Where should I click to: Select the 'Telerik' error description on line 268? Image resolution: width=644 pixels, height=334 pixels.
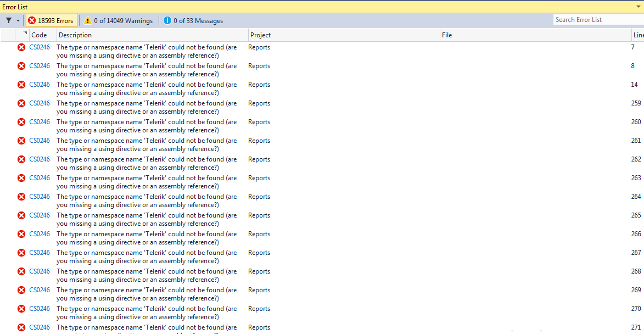coord(147,275)
